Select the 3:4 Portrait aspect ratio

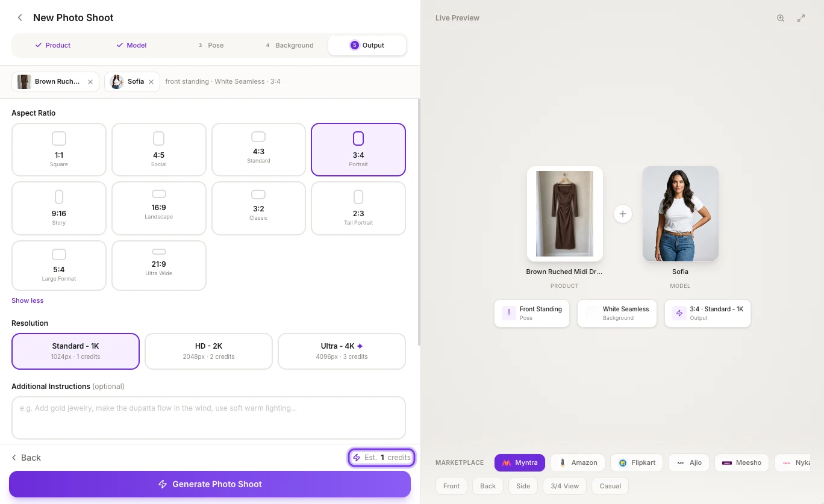[x=358, y=149]
